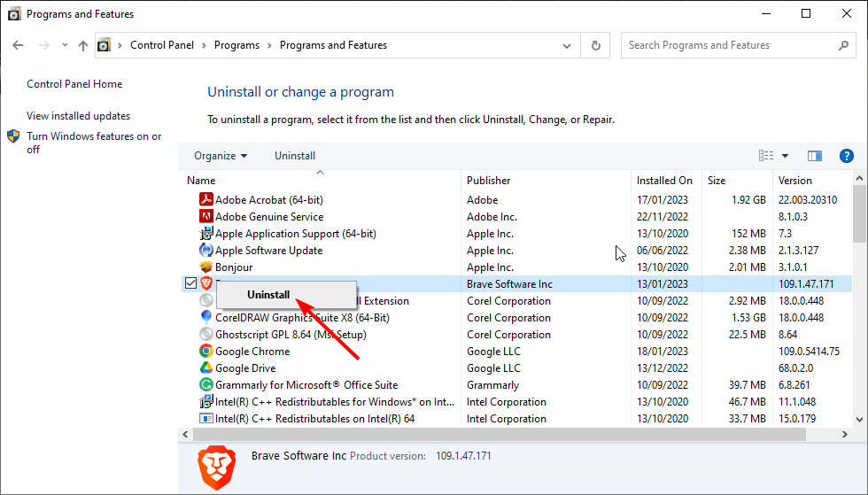Click the Adobe Genuine Service icon
Screen dimensions: 868x495
205,216
